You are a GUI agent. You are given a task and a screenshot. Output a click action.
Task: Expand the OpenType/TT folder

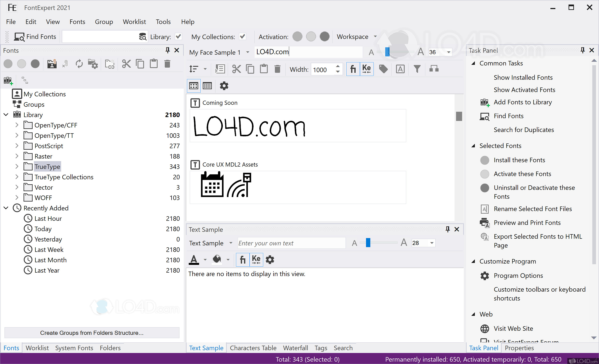(x=17, y=135)
